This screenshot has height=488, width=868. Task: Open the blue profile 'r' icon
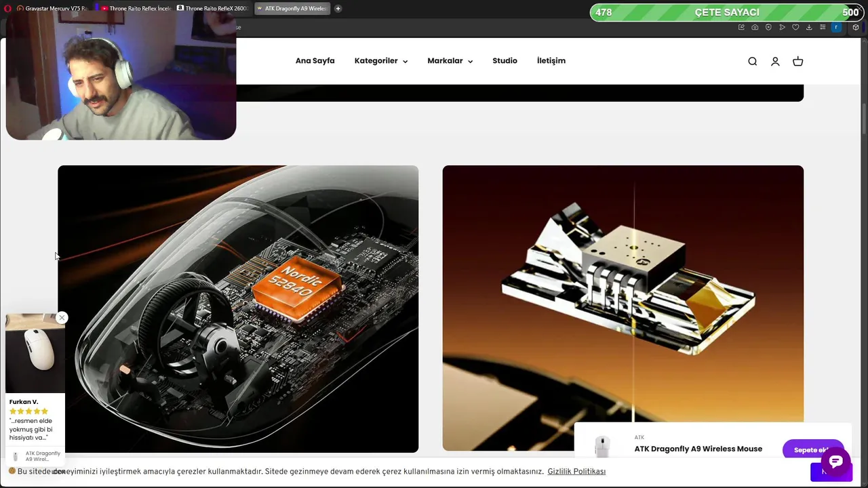tap(836, 27)
